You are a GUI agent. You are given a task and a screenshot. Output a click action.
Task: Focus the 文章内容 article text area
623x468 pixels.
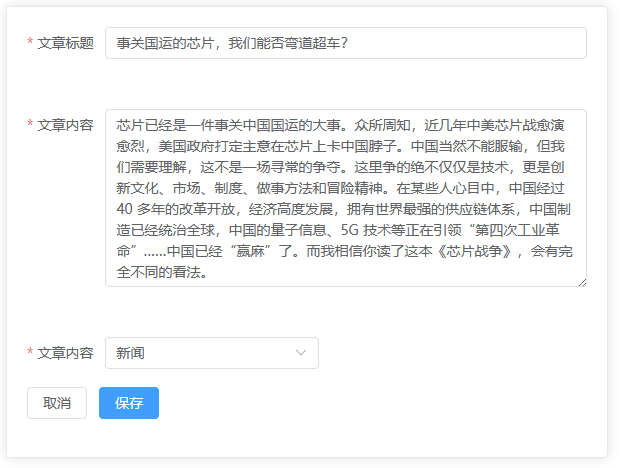pyautogui.click(x=345, y=198)
